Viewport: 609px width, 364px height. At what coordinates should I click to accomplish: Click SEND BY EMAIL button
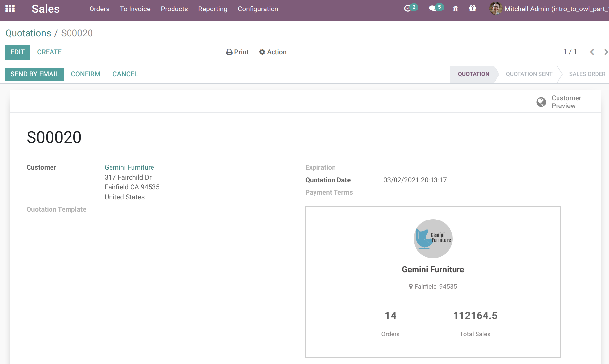click(35, 74)
